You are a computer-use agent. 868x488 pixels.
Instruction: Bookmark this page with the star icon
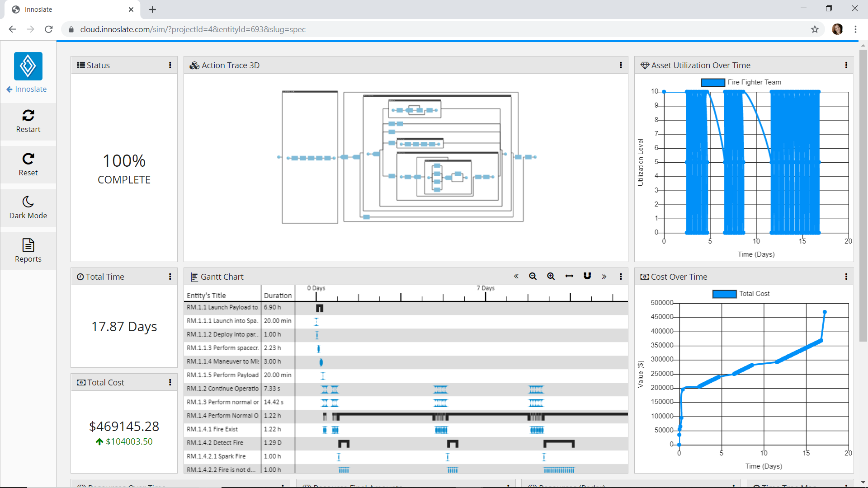(815, 29)
